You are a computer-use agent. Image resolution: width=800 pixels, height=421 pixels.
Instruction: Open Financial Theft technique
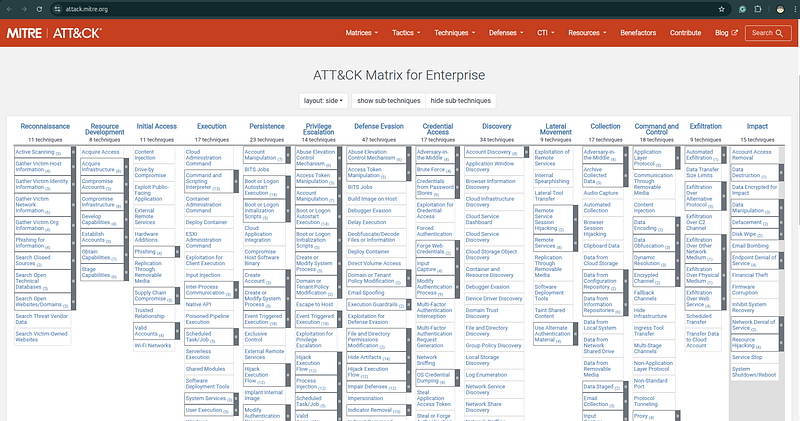click(x=750, y=275)
